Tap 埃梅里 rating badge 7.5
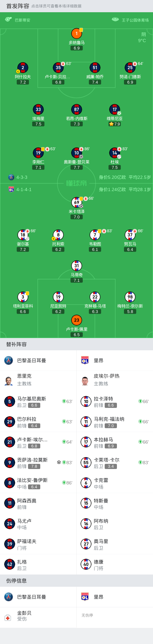Screen dimensions: 153x644 click(38, 124)
